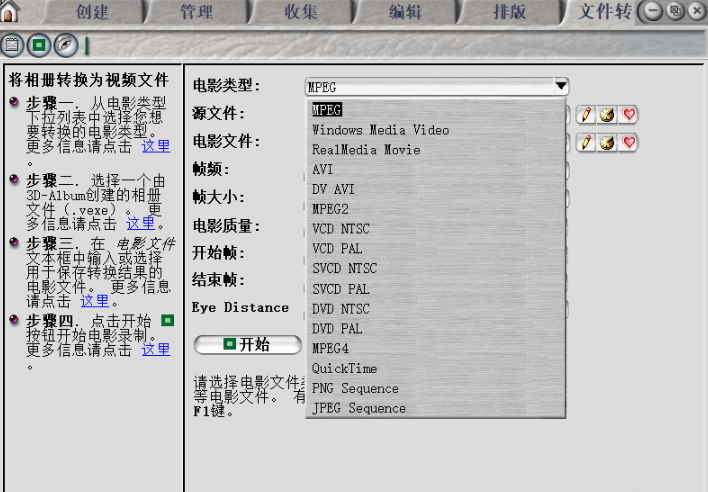Click the Eye Distance label
Viewport: 708px width, 492px height.
[240, 307]
